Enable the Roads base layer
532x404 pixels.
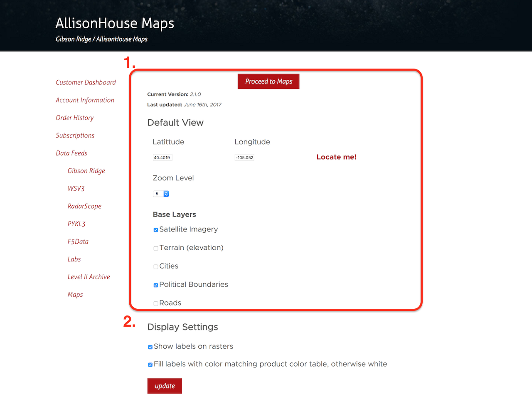pyautogui.click(x=156, y=303)
